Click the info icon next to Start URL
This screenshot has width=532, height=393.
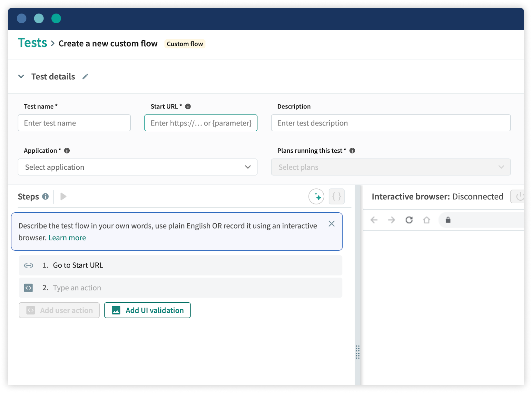tap(188, 106)
